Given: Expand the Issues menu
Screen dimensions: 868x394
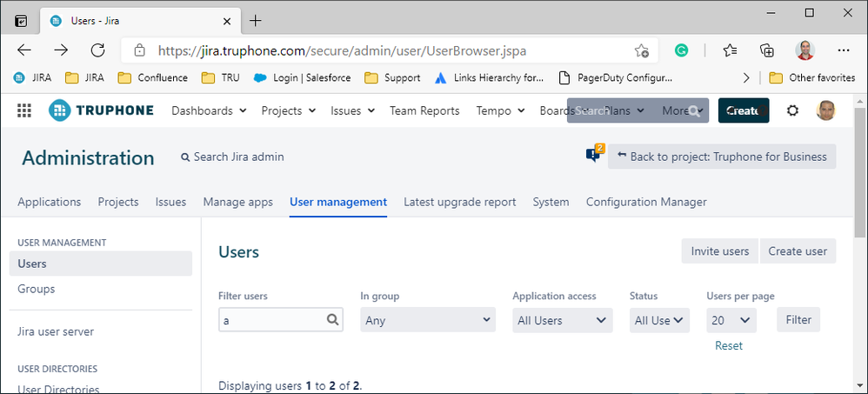Looking at the screenshot, I should pos(352,110).
